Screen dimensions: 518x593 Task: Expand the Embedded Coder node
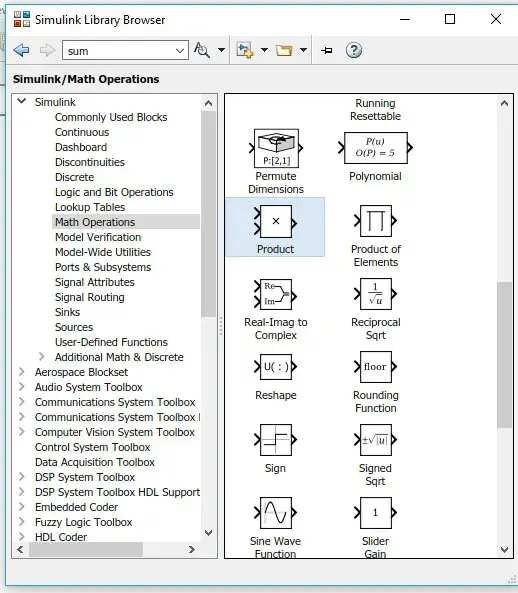coord(22,507)
